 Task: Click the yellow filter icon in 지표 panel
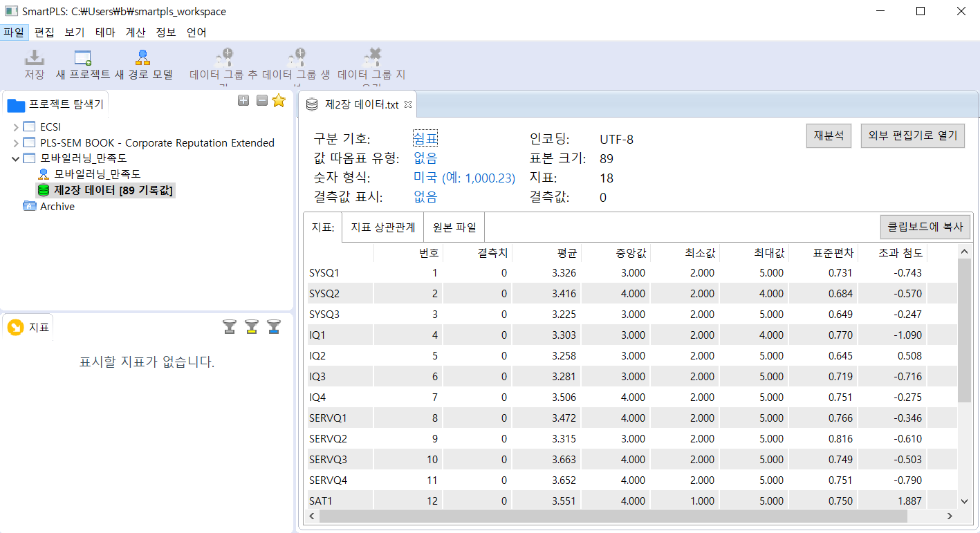(x=252, y=326)
